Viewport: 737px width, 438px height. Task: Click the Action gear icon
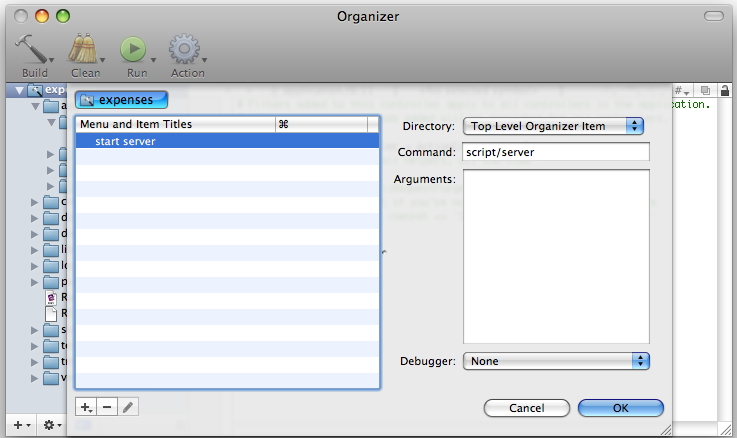tap(184, 49)
